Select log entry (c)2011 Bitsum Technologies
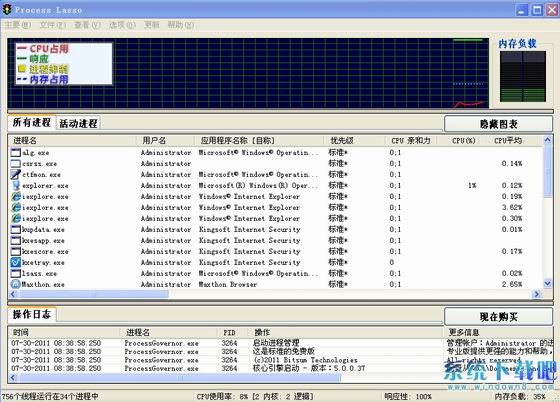This screenshot has height=402, width=560. [x=305, y=360]
